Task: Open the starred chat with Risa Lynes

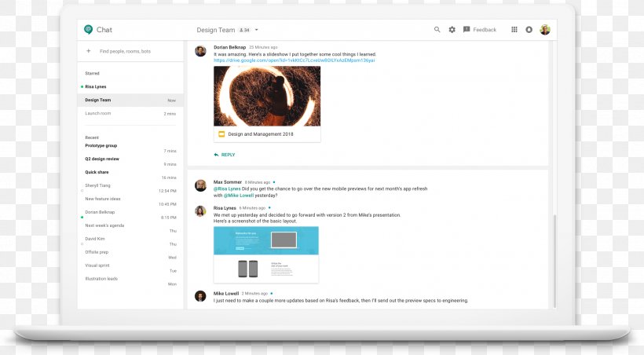Action: pos(130,86)
